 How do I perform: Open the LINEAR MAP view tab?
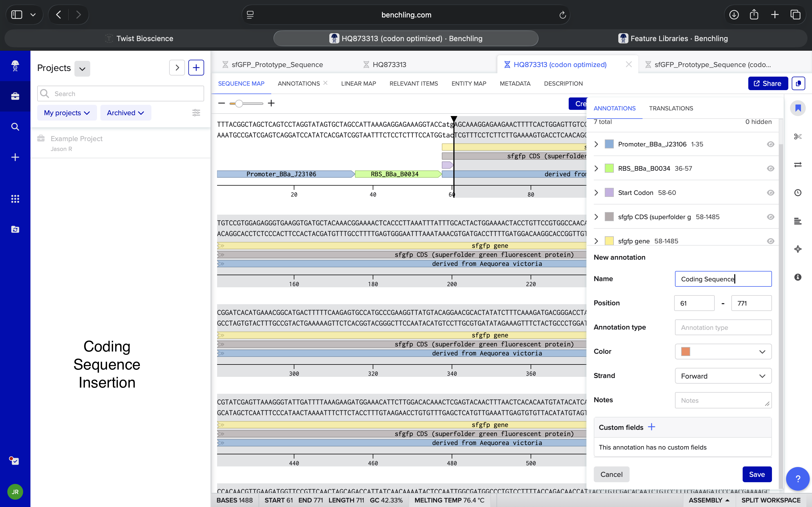pyautogui.click(x=358, y=83)
